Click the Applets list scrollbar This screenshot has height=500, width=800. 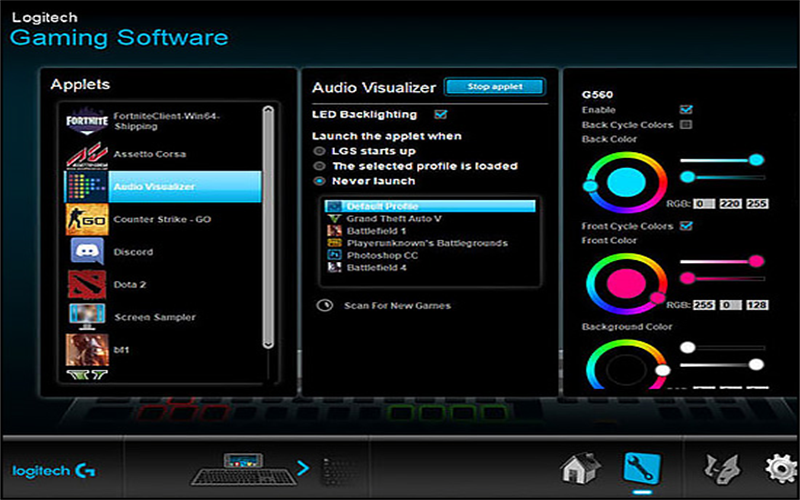[268, 228]
